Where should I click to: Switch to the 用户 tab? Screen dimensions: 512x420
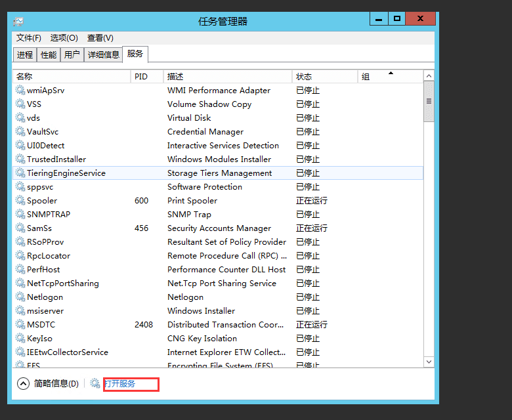point(72,54)
